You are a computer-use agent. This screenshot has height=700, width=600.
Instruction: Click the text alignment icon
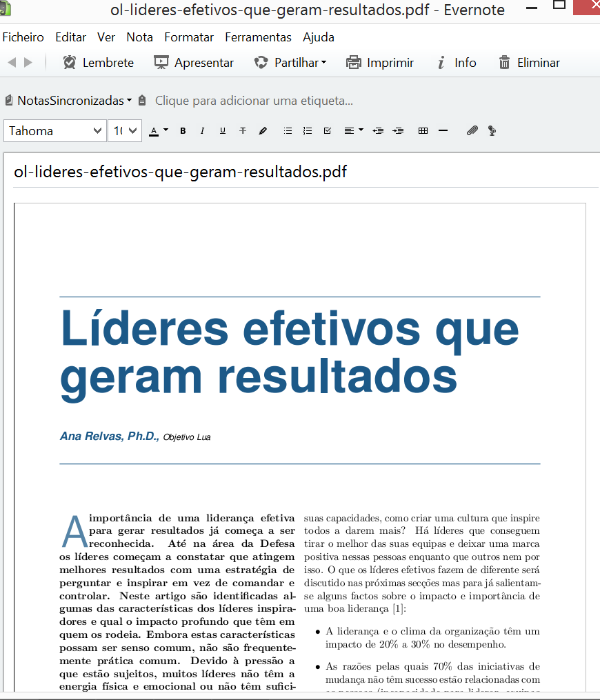(x=349, y=131)
